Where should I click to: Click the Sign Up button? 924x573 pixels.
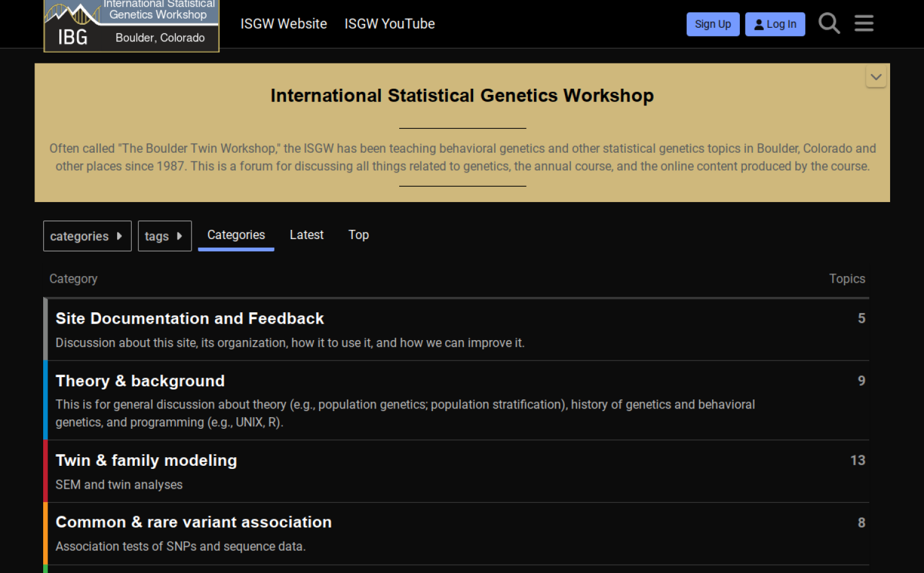point(713,24)
